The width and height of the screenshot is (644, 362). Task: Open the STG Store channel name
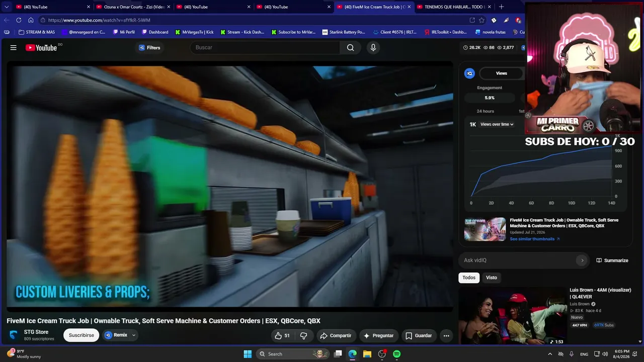pyautogui.click(x=36, y=332)
